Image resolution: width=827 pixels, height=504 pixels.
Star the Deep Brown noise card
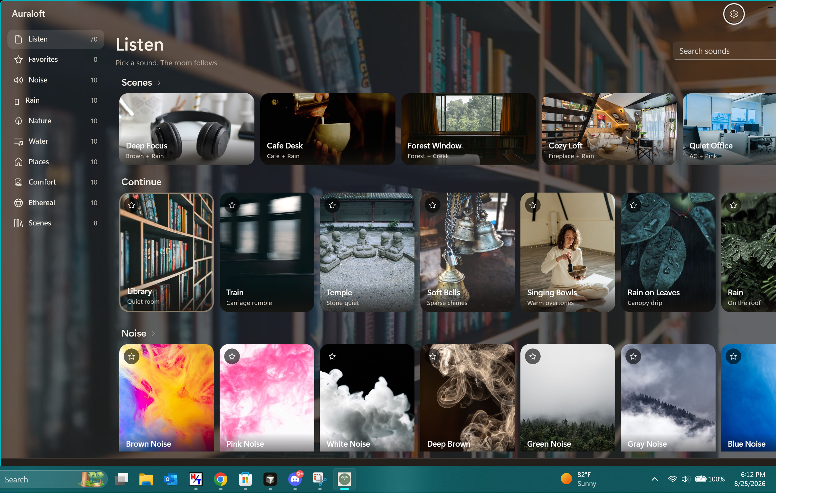(433, 357)
